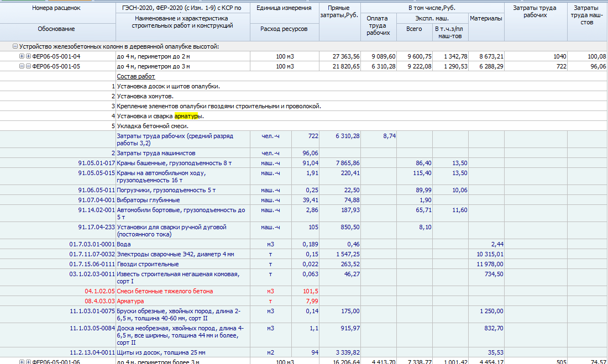The image size is (608, 364).
Task: Collapse the group 'Устройство железобетонных колонн'
Action: click(15, 46)
